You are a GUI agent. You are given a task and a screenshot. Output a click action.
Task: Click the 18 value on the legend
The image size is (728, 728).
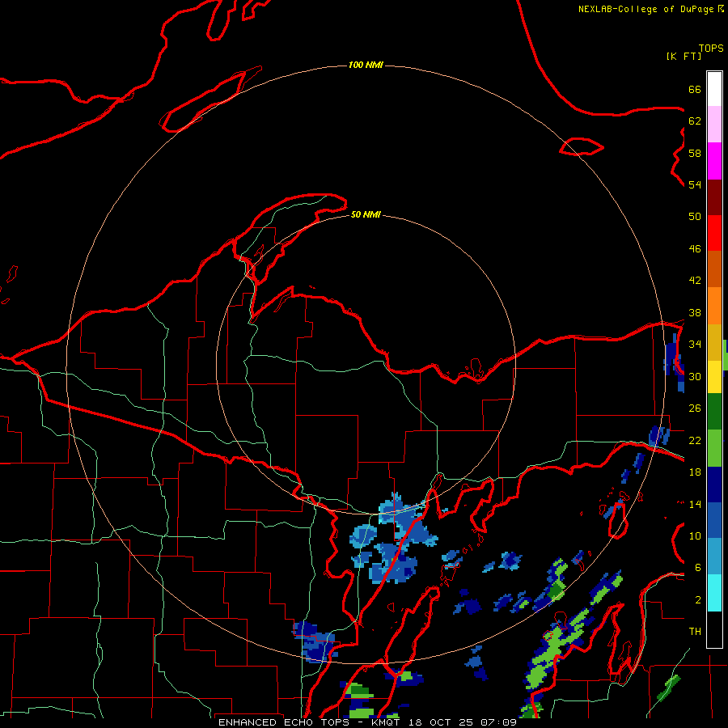pyautogui.click(x=695, y=472)
